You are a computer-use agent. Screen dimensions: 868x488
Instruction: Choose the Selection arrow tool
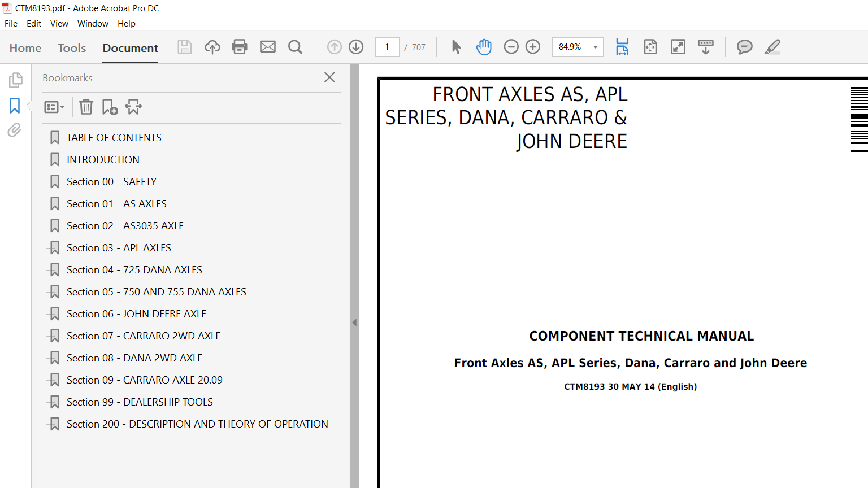pyautogui.click(x=456, y=47)
